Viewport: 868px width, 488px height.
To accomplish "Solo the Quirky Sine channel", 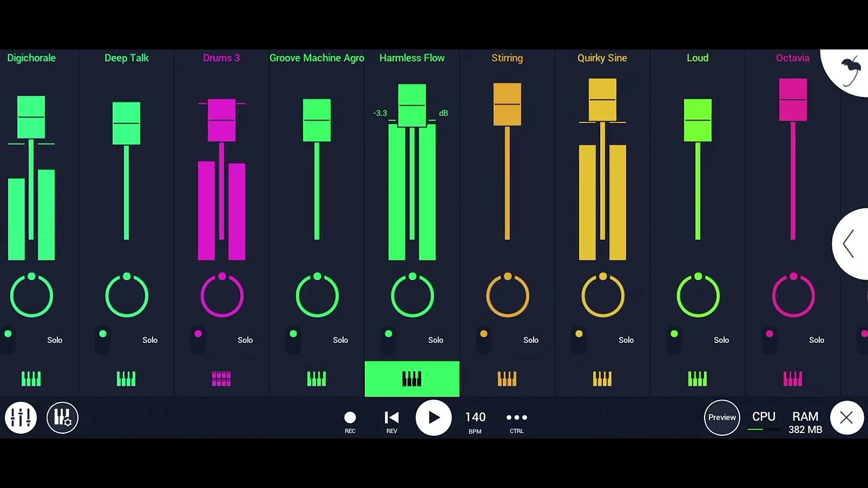I will [x=626, y=340].
